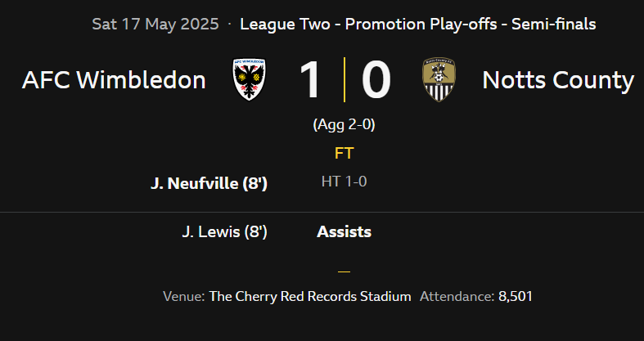Open League Two Promotion Play-offs Semi-finals link
644x341 pixels.
coord(417,25)
